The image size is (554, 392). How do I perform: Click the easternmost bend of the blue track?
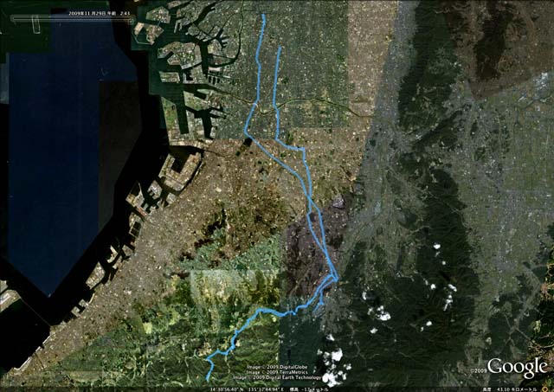[336, 279]
